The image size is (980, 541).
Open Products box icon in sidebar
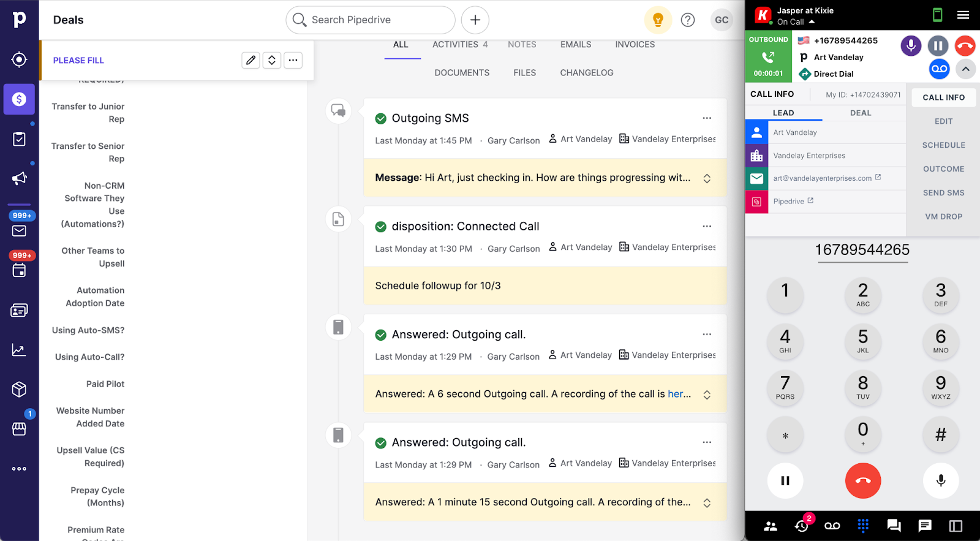[x=19, y=389]
